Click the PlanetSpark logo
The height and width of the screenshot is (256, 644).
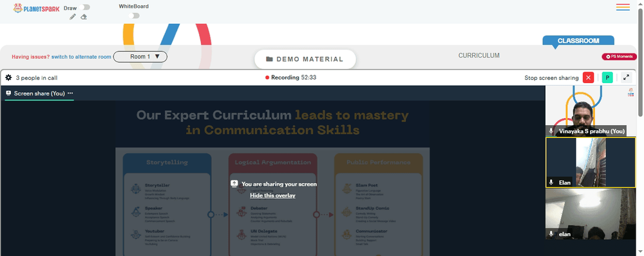coord(36,8)
